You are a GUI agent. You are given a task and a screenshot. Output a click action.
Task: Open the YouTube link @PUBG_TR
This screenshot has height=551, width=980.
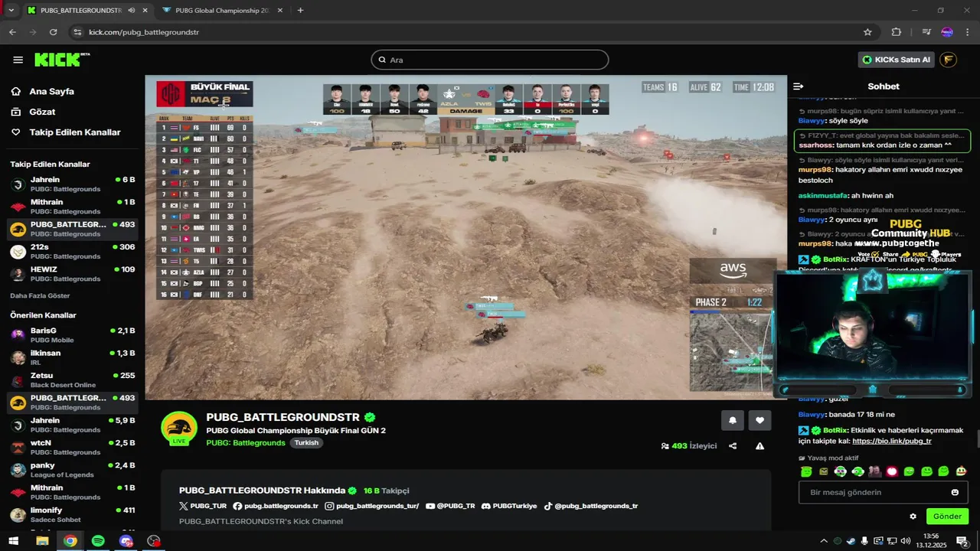[450, 506]
